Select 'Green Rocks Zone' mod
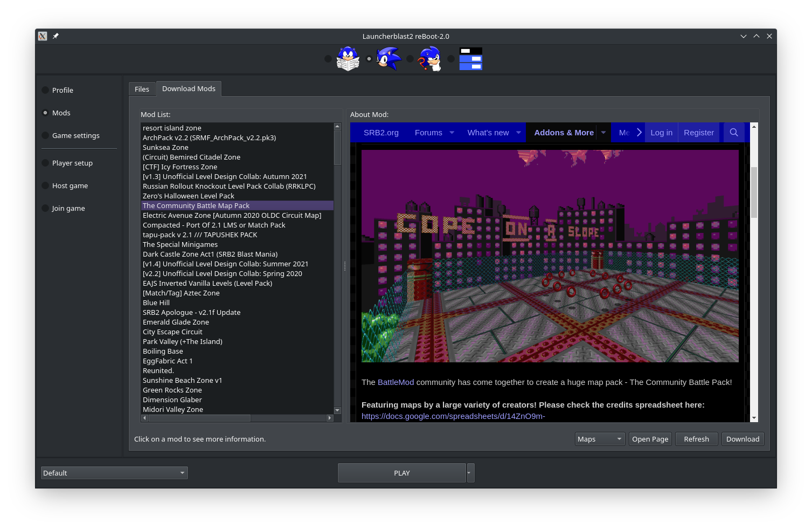The image size is (812, 530). (x=237, y=390)
